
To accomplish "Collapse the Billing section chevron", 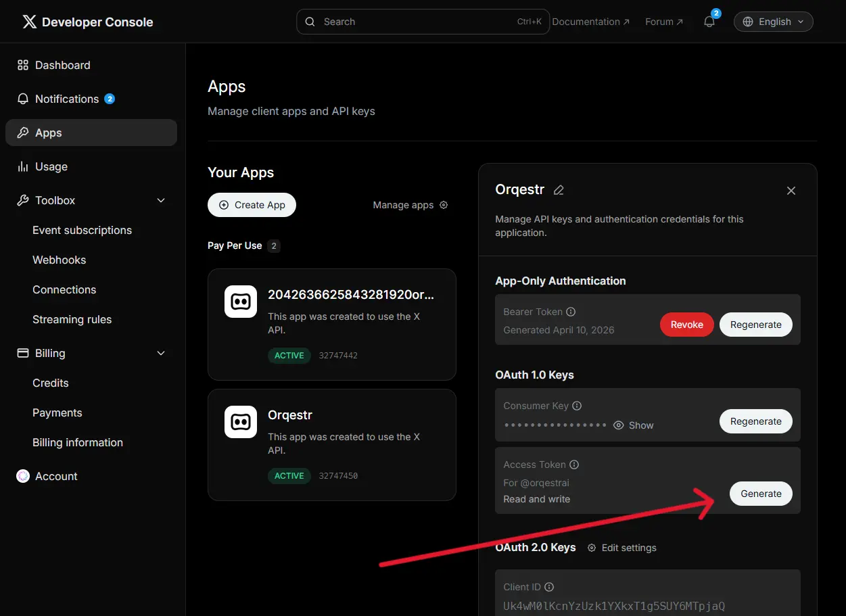I will point(161,353).
